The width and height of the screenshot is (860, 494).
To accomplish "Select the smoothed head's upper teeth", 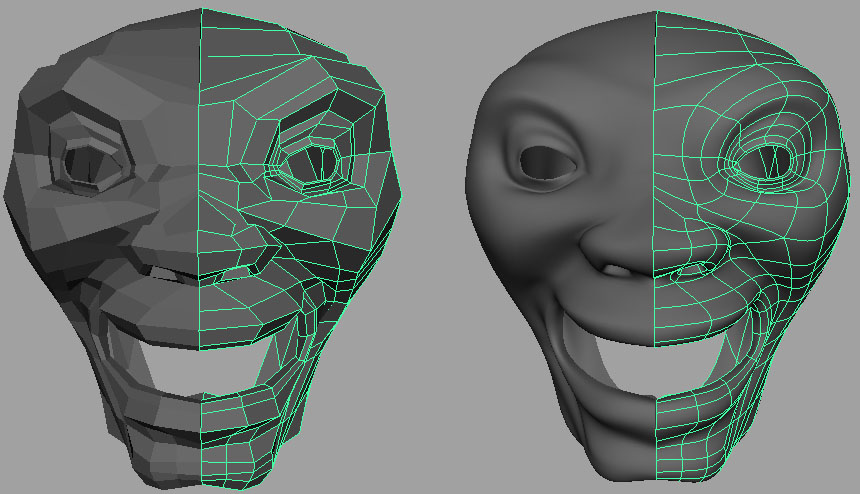I will (612, 270).
